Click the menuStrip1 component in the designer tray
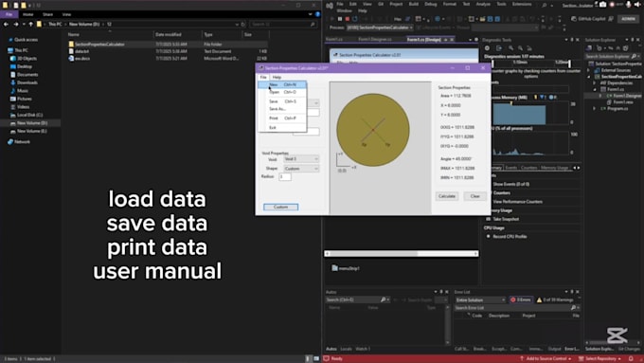644x363 pixels. coord(346,268)
